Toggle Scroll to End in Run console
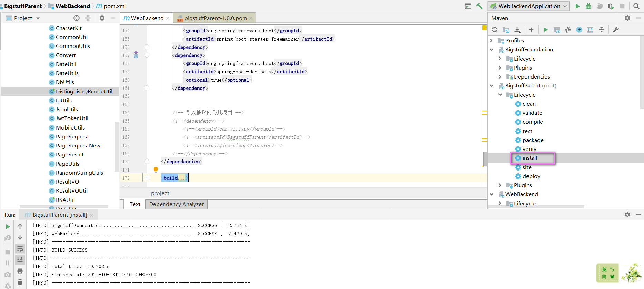The image size is (644, 289). tap(20, 259)
